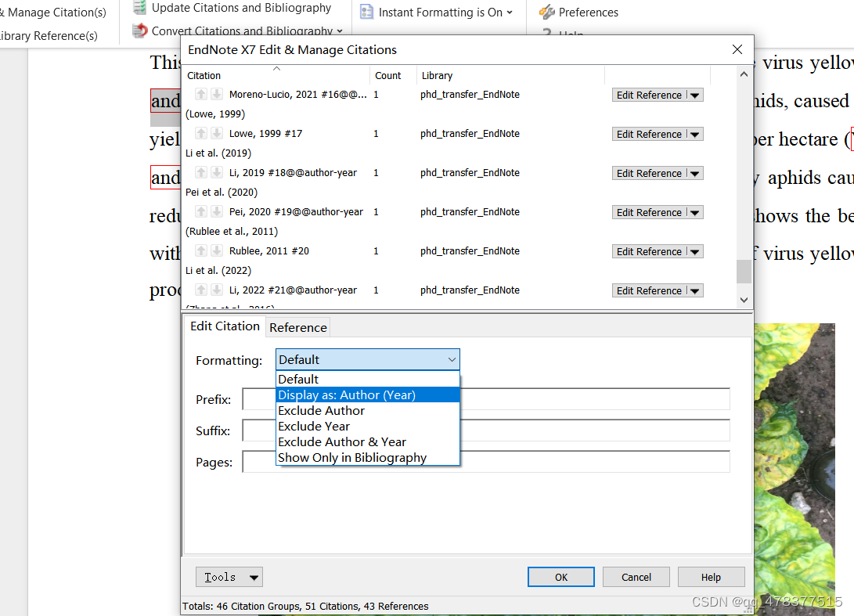This screenshot has height=616, width=854.
Task: Click the Count column header
Action: point(394,75)
